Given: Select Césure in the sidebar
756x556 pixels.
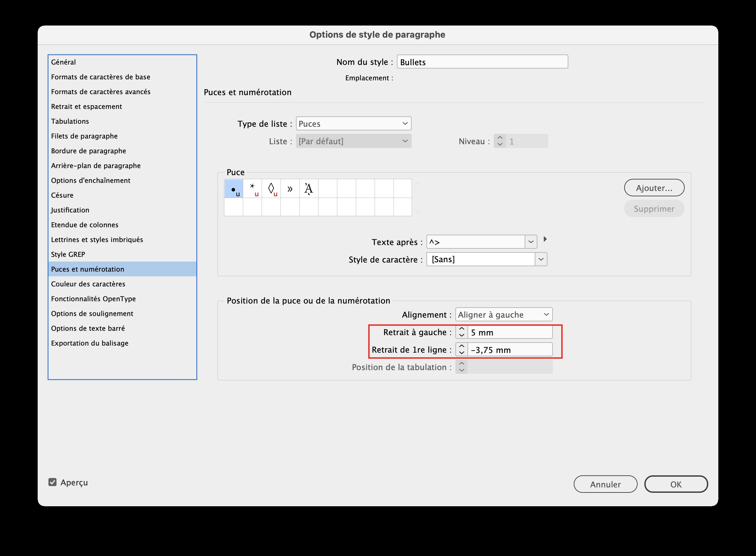Looking at the screenshot, I should (x=62, y=195).
